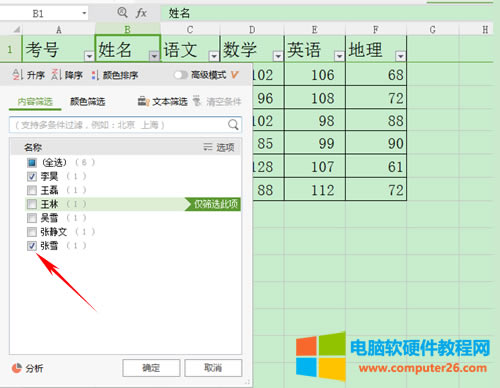Click the search magnifier in filter box
The height and width of the screenshot is (388, 500).
pyautogui.click(x=233, y=125)
